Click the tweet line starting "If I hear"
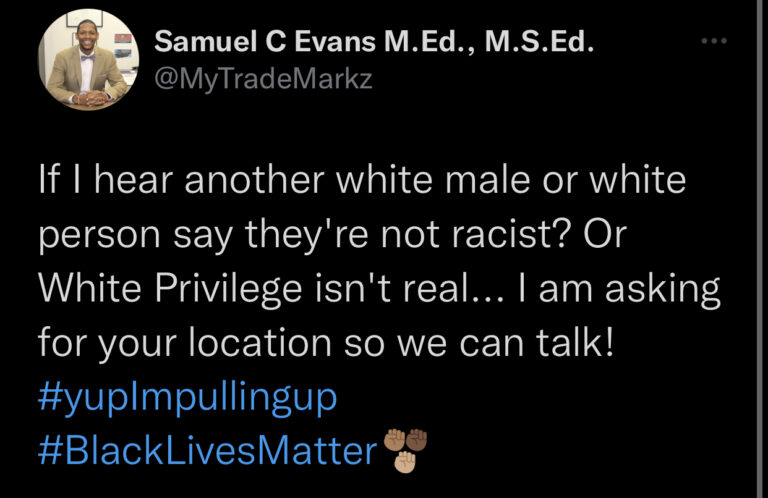768x498 pixels. click(362, 180)
